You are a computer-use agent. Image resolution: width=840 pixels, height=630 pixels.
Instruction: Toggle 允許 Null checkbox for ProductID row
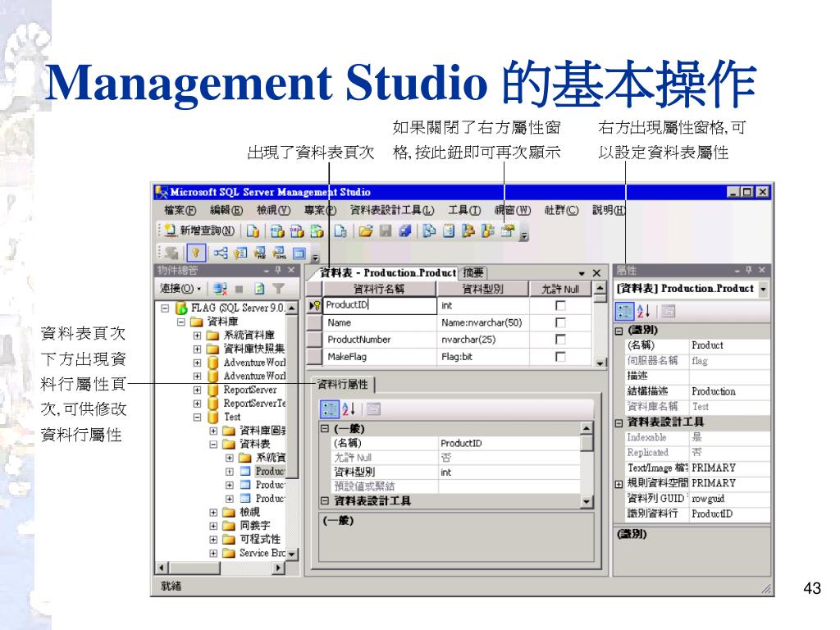[560, 305]
